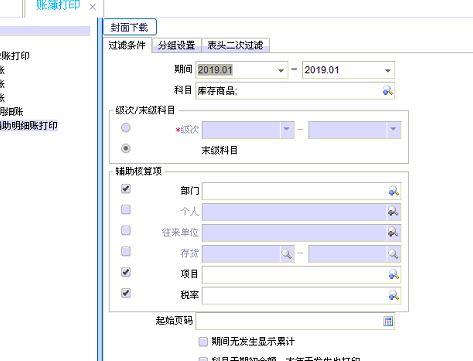This screenshot has width=473, height=361.
Task: Select the 账簿打印 document tab
Action: pyautogui.click(x=58, y=6)
